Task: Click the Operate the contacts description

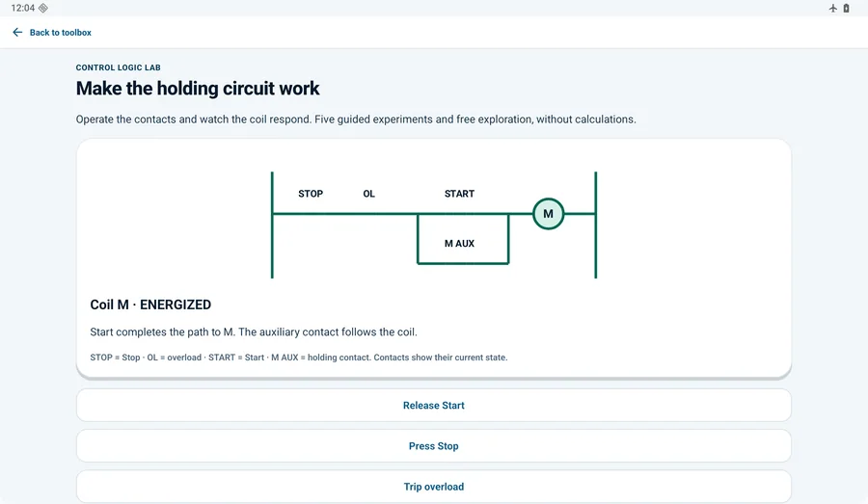Action: click(356, 119)
